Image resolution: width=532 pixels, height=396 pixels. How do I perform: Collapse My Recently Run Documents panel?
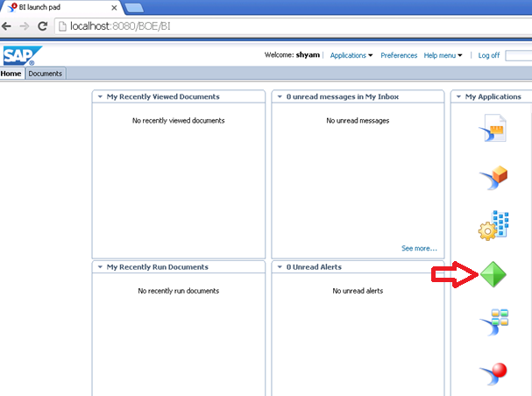[x=100, y=267]
